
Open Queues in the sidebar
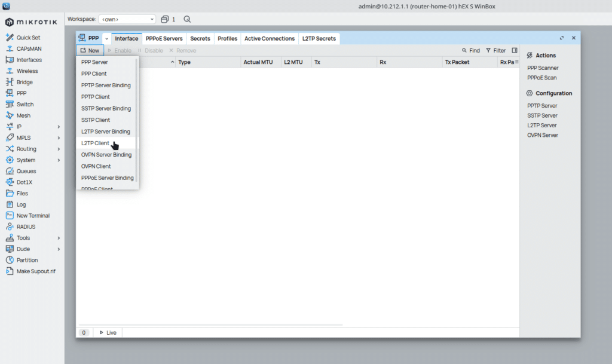point(26,171)
